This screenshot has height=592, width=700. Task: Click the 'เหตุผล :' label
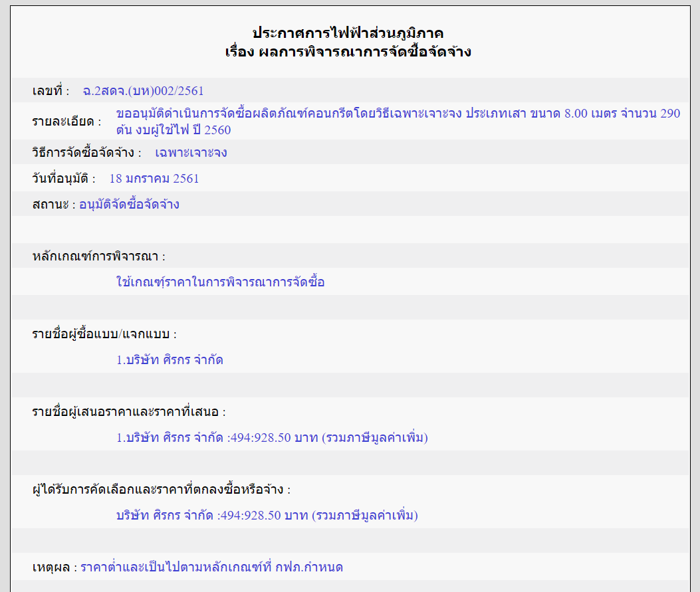click(x=55, y=567)
